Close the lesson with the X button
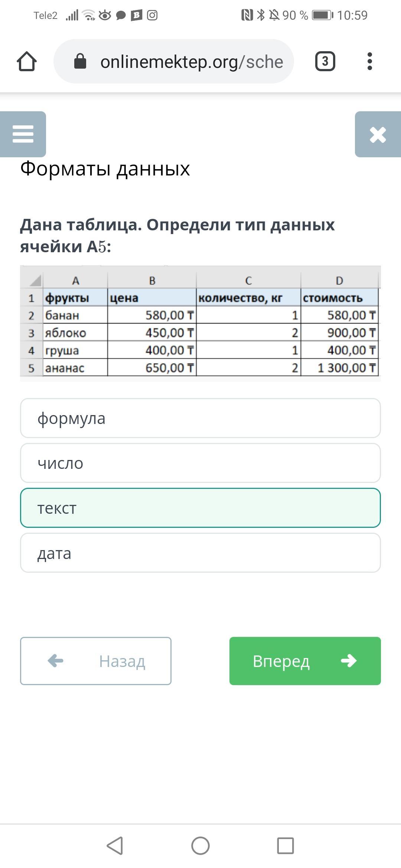The height and width of the screenshot is (868, 401). coord(378,134)
